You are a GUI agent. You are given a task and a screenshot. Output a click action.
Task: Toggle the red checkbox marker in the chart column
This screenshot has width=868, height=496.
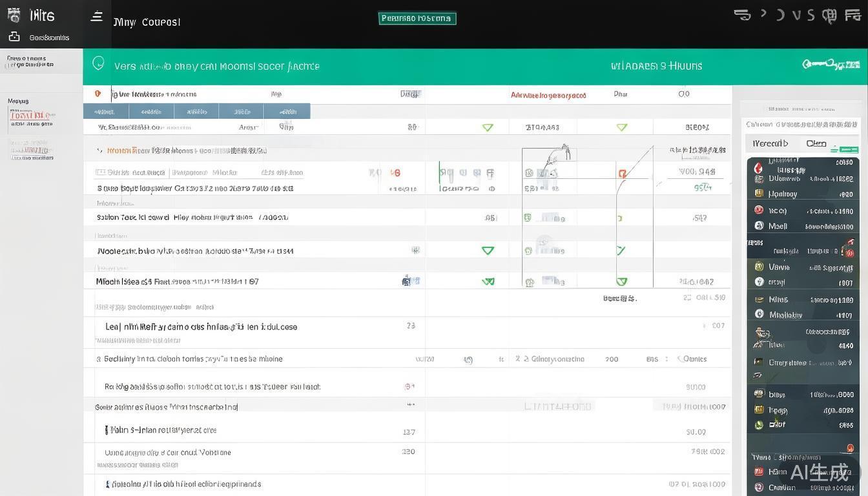pyautogui.click(x=622, y=173)
